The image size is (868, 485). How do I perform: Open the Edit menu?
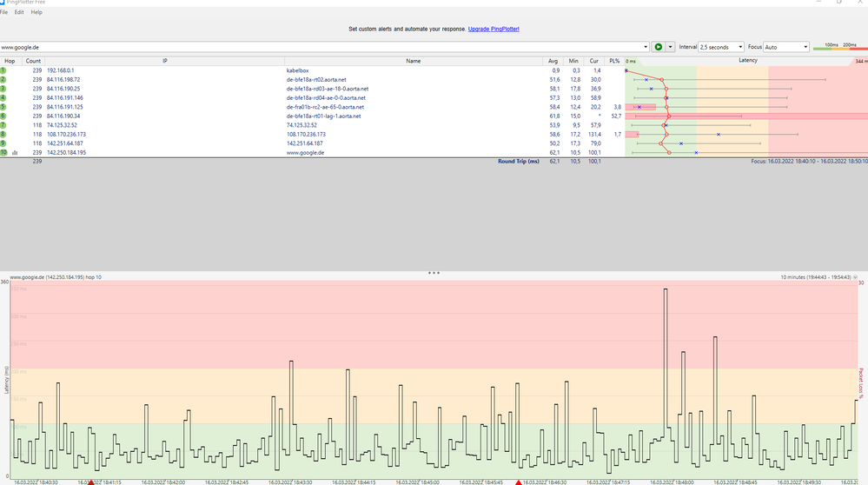[x=19, y=12]
